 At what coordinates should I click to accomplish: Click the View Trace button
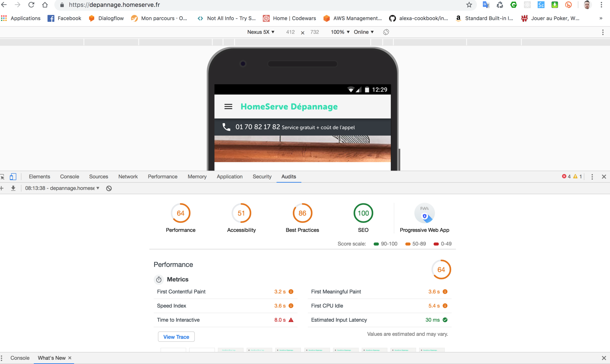click(x=176, y=337)
